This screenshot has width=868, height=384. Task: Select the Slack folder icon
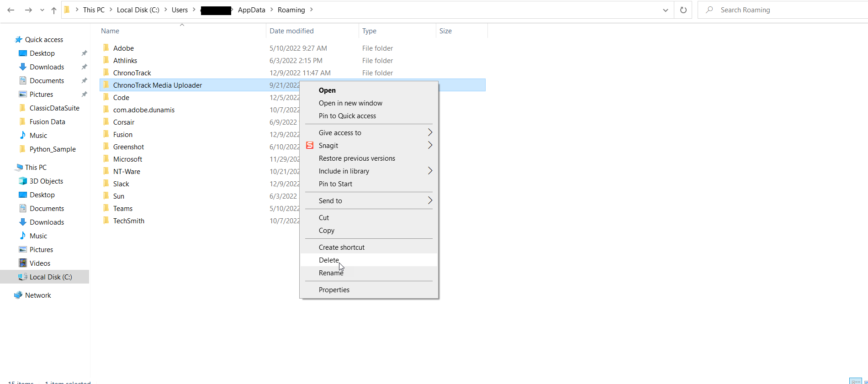point(106,184)
